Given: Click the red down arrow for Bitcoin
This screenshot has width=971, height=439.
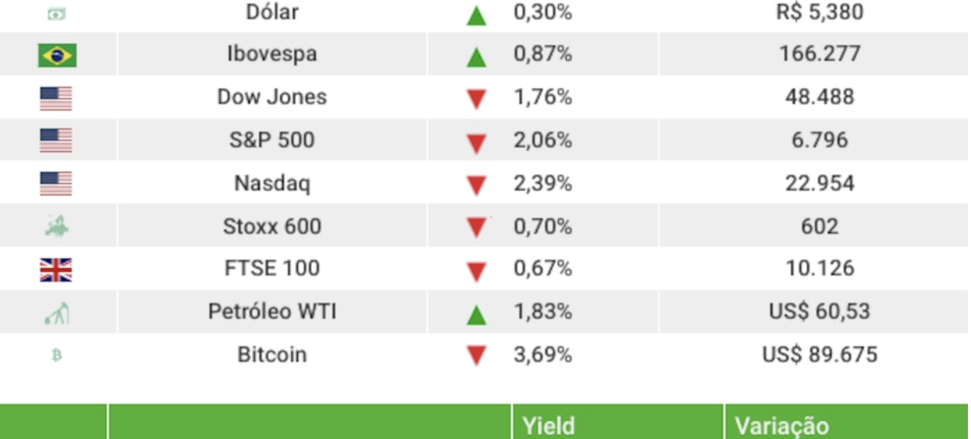Looking at the screenshot, I should click(476, 356).
